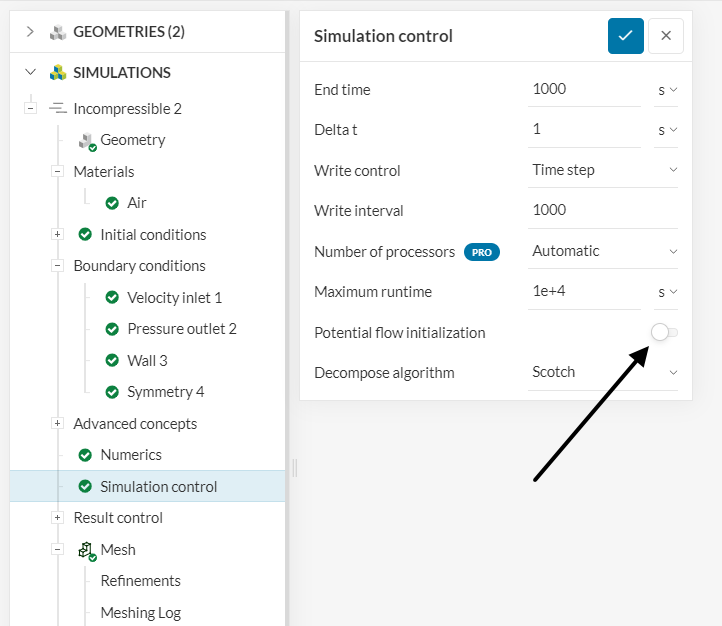Click the green check beside Numerics

[x=85, y=455]
